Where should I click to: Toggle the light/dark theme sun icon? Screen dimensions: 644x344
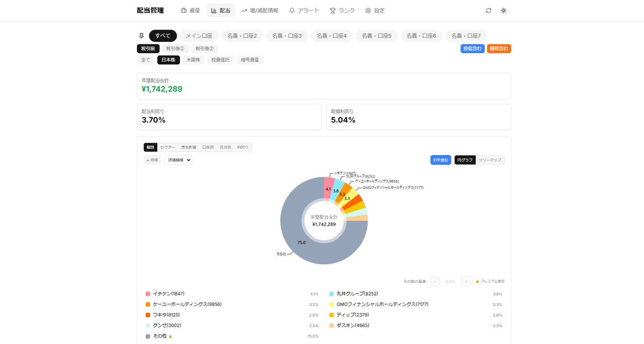point(503,11)
